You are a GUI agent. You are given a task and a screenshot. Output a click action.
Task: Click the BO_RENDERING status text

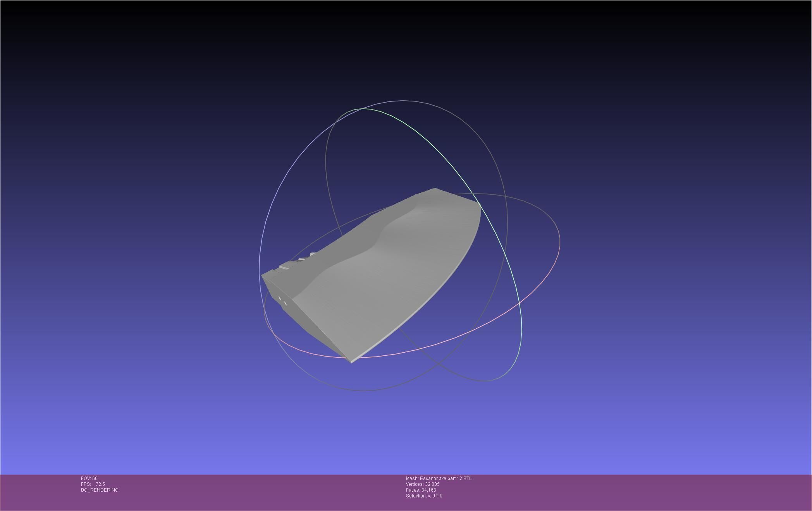100,490
